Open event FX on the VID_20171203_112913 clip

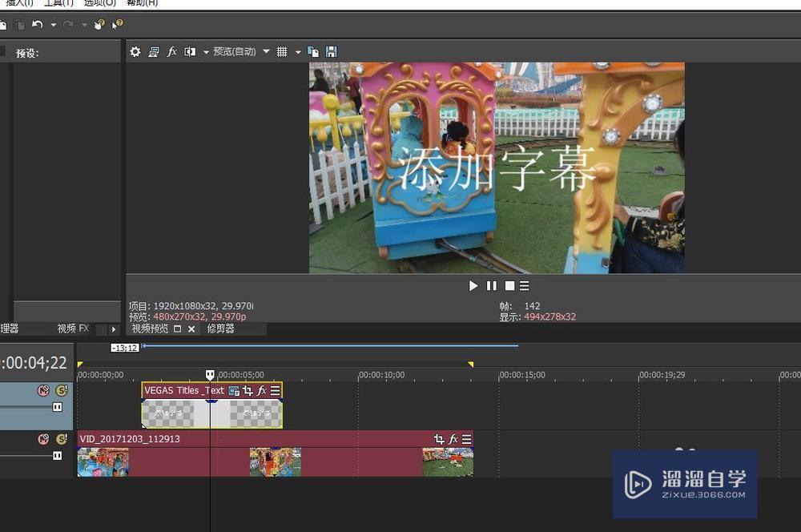click(453, 438)
